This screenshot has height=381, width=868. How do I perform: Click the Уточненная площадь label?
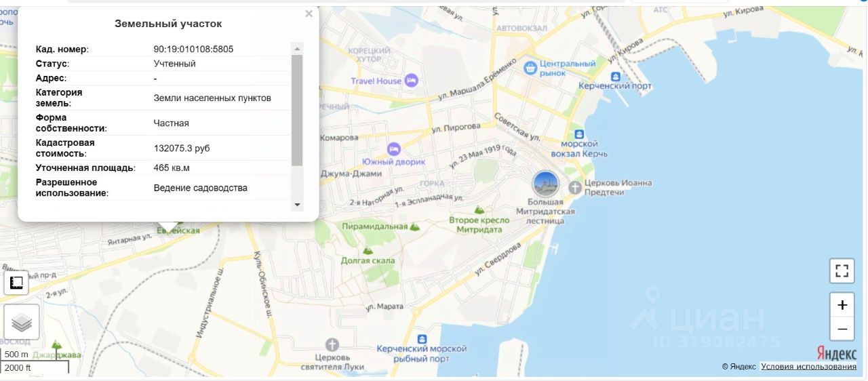[x=85, y=167]
